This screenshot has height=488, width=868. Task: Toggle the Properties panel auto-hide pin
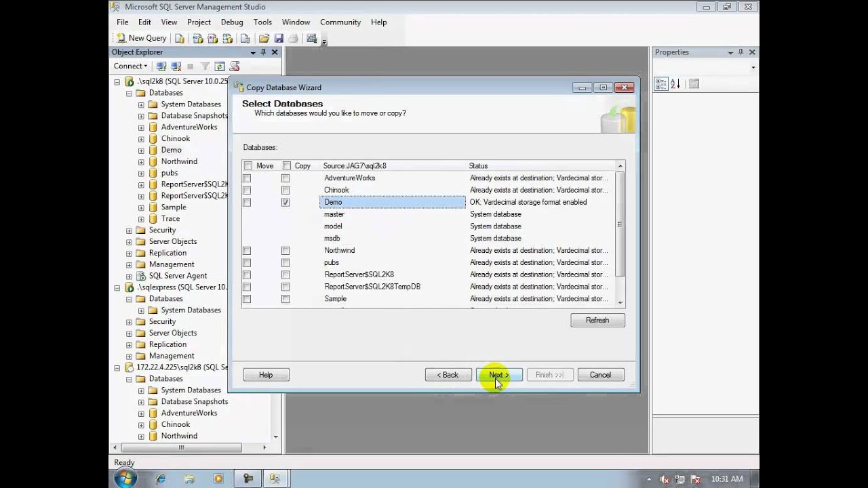pos(741,52)
